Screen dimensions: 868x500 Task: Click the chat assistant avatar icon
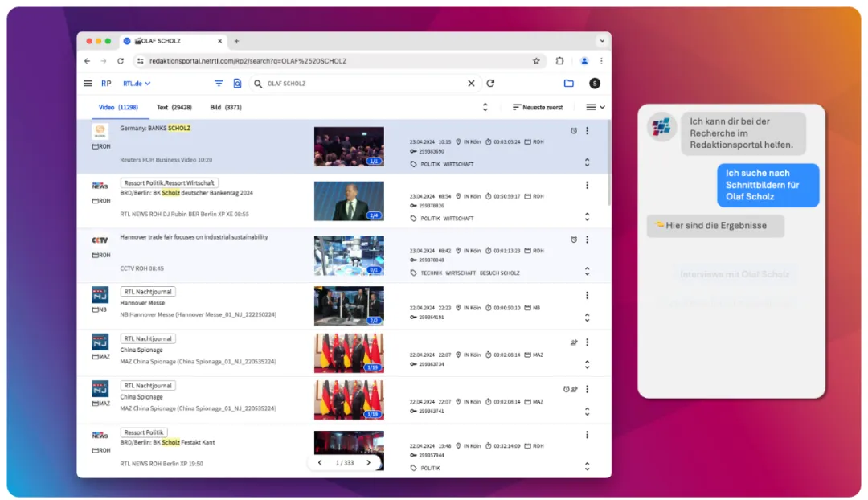tap(661, 127)
